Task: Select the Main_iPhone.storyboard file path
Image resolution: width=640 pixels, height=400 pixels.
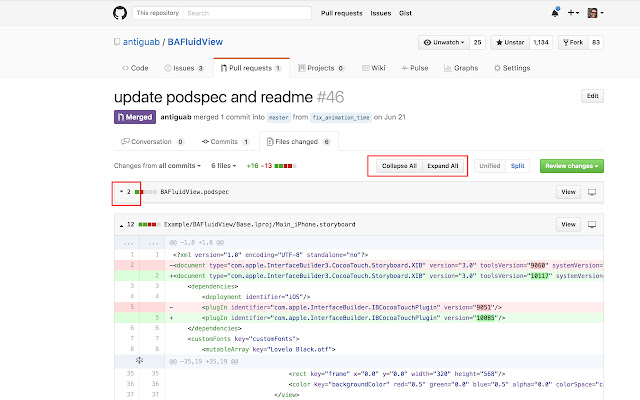Action: pyautogui.click(x=260, y=224)
